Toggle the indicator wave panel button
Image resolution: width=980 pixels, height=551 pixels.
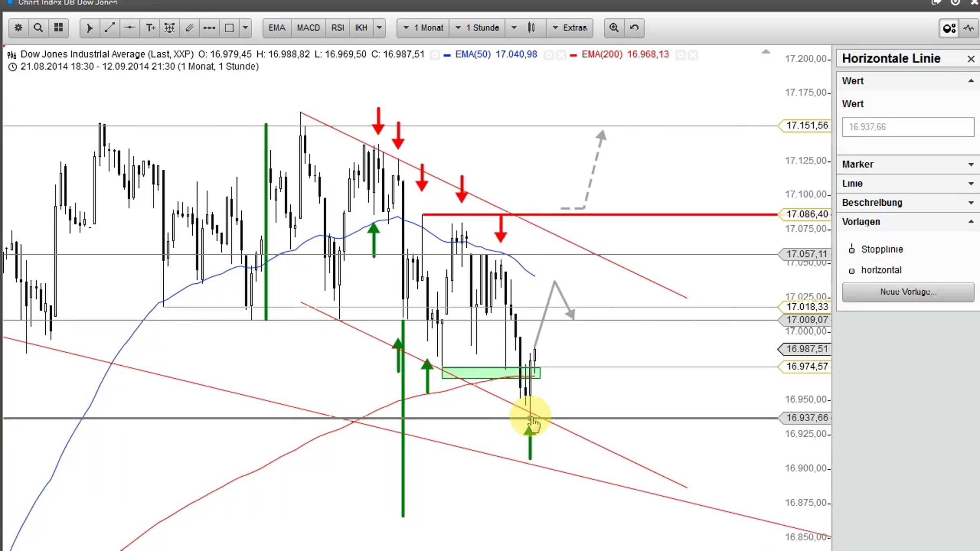(x=969, y=28)
